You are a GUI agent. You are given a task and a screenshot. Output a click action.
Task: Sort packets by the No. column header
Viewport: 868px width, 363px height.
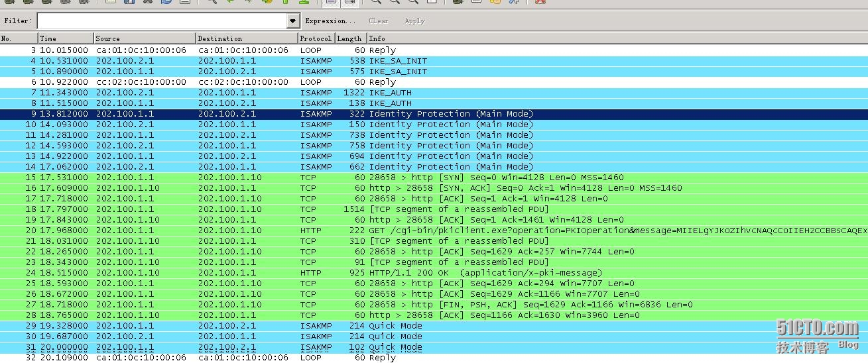pyautogui.click(x=19, y=38)
